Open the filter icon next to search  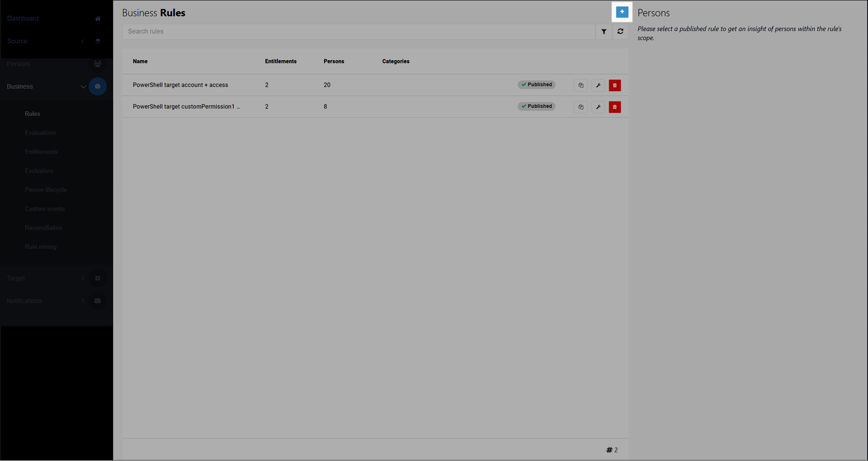tap(604, 32)
